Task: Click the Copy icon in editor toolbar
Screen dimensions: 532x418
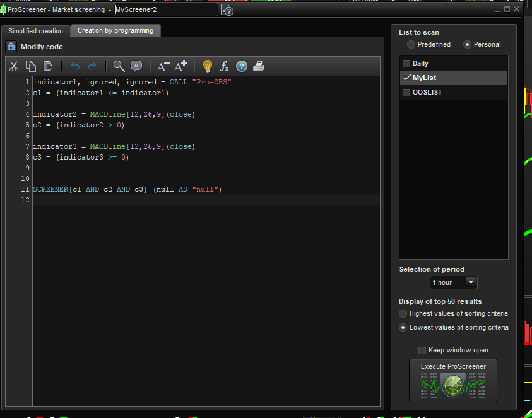Action: pos(30,66)
